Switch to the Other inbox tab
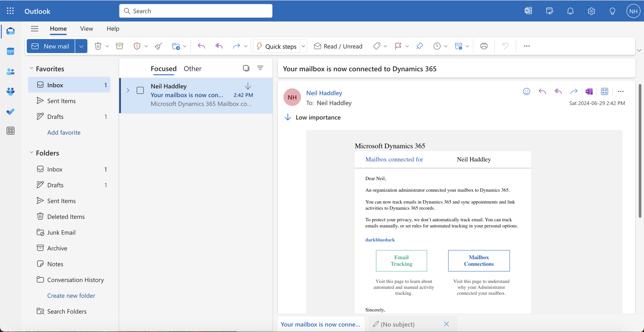 (192, 69)
